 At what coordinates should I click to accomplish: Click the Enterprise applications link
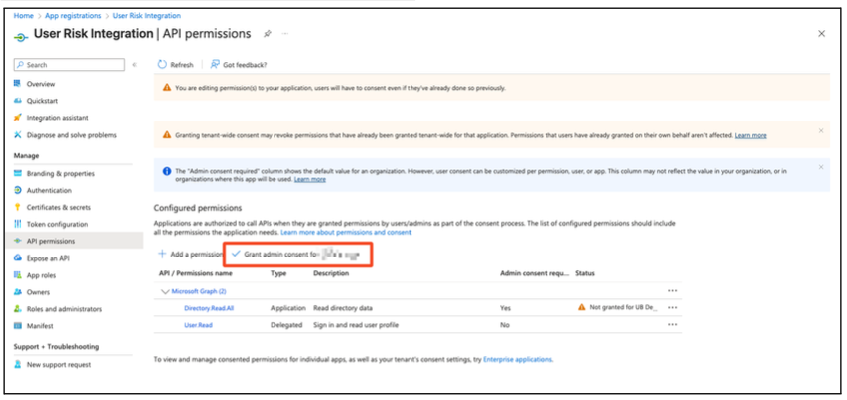pos(517,359)
